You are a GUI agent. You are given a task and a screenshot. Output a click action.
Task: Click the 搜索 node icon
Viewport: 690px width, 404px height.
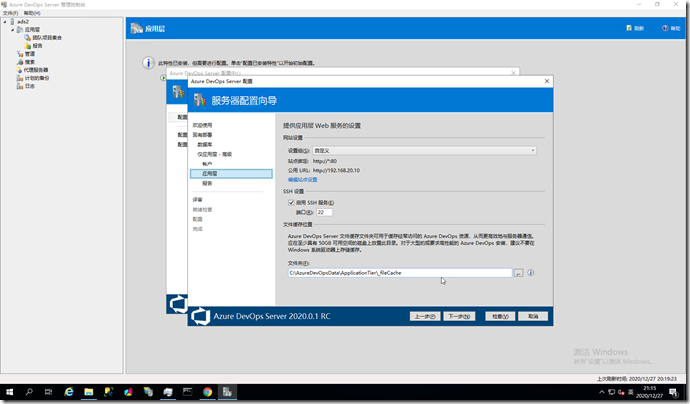coord(20,62)
